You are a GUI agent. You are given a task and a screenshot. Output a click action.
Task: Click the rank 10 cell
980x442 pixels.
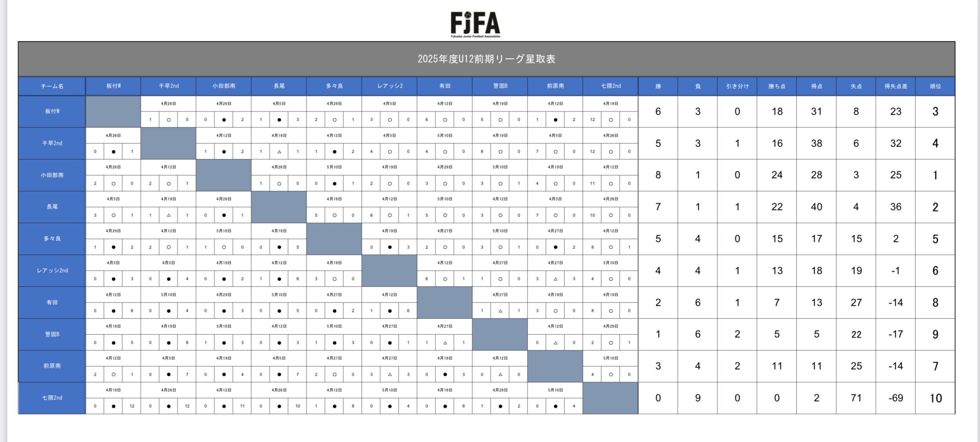point(935,398)
